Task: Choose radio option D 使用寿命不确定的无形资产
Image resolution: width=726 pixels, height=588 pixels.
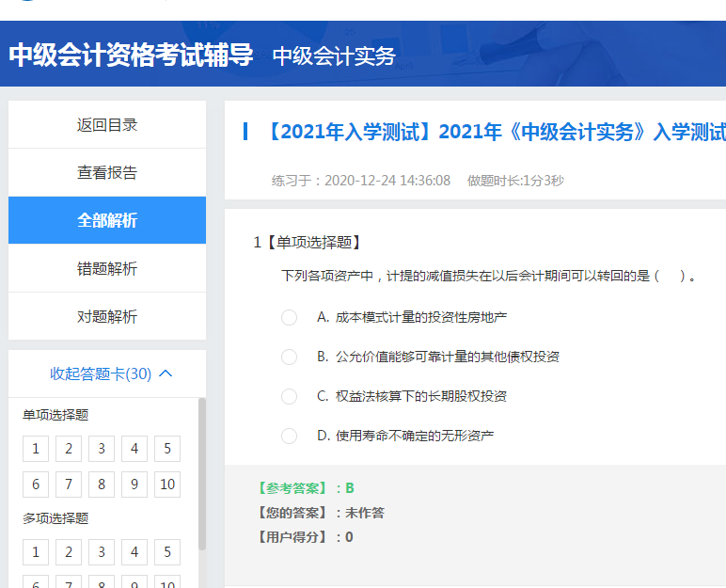Action: click(289, 436)
